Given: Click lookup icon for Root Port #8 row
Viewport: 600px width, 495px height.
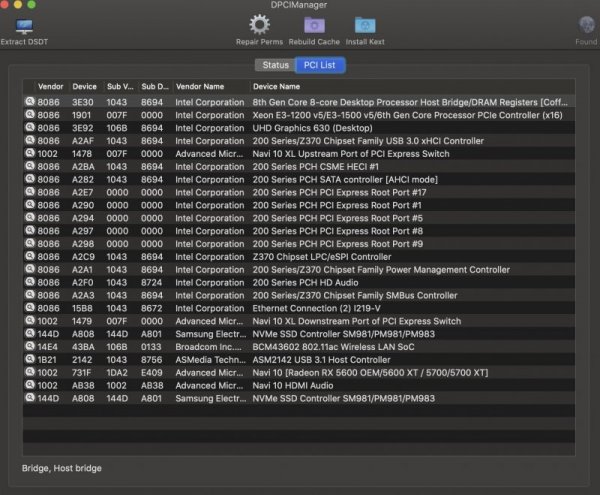Looking at the screenshot, I should [x=30, y=230].
